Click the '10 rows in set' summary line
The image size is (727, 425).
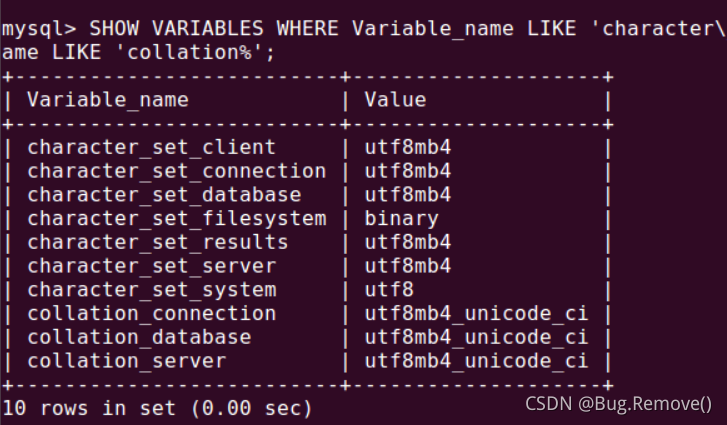pos(157,408)
